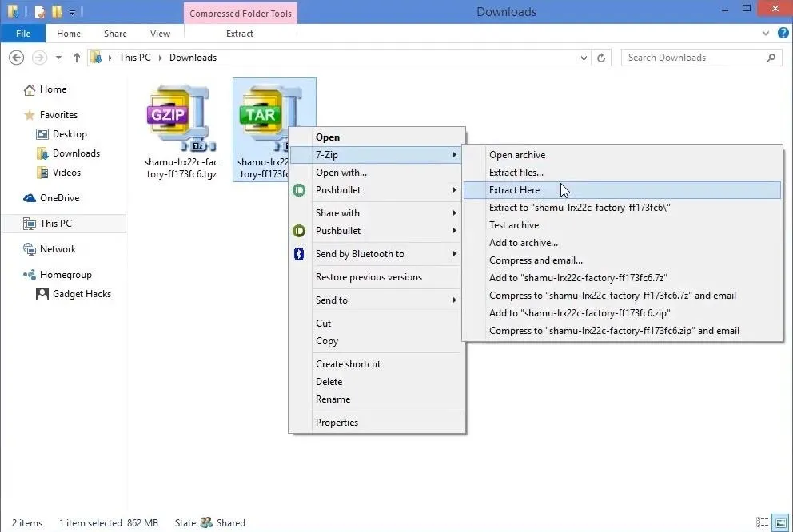This screenshot has width=793, height=532.
Task: Click Open with... in context menu
Action: 377,173
